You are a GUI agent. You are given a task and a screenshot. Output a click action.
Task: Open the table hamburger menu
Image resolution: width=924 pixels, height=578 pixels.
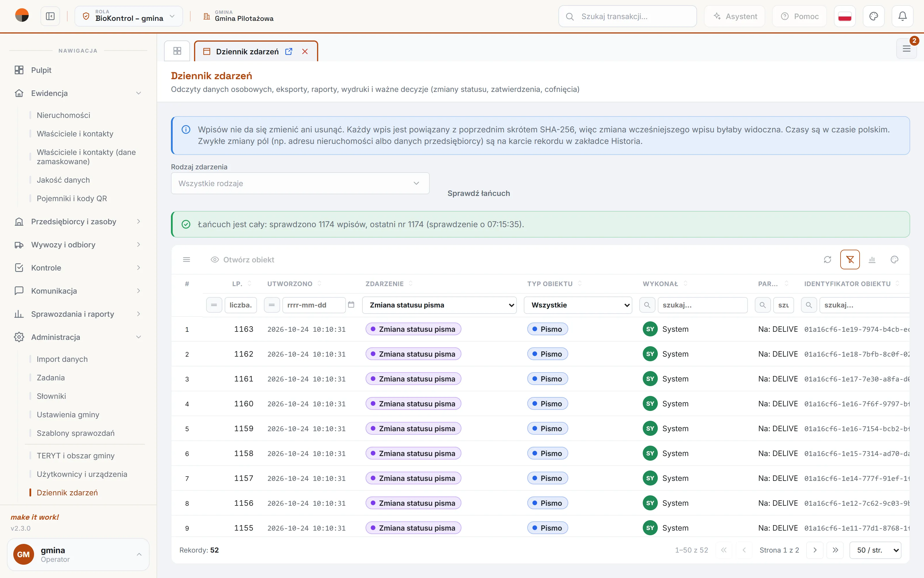point(187,260)
